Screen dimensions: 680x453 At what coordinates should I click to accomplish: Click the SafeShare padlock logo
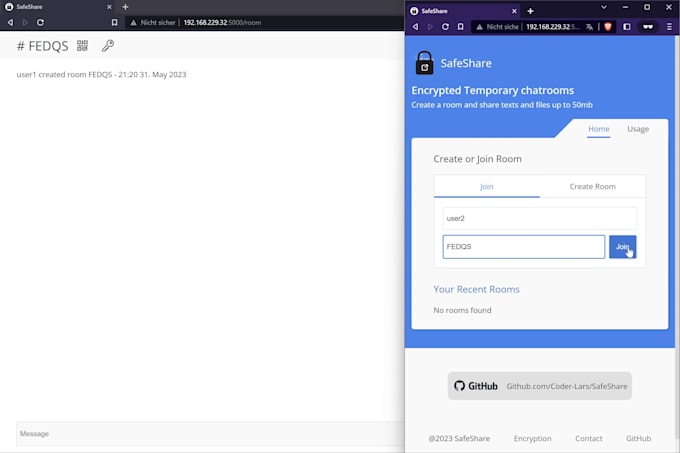[x=424, y=63]
